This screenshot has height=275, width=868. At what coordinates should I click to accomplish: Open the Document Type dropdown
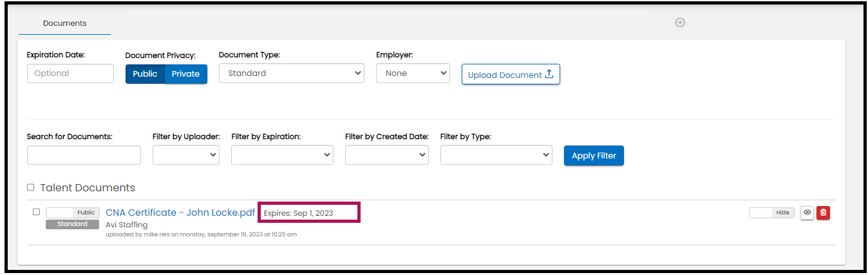[x=292, y=73]
